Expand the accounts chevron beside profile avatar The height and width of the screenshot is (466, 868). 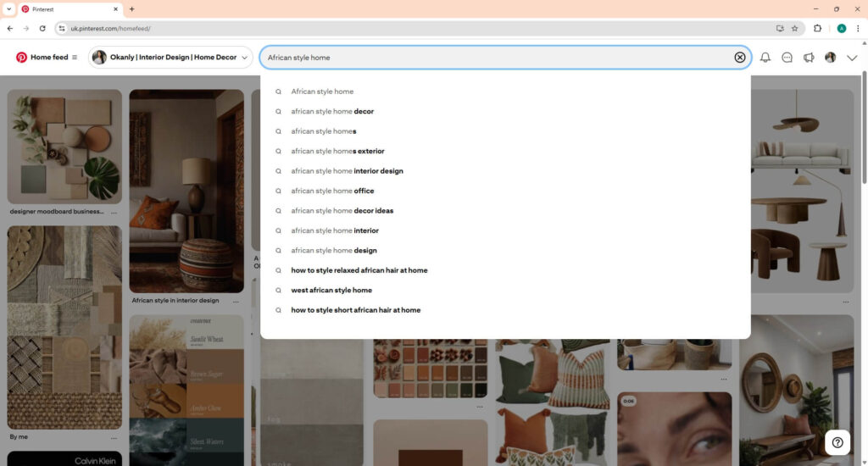pos(852,58)
